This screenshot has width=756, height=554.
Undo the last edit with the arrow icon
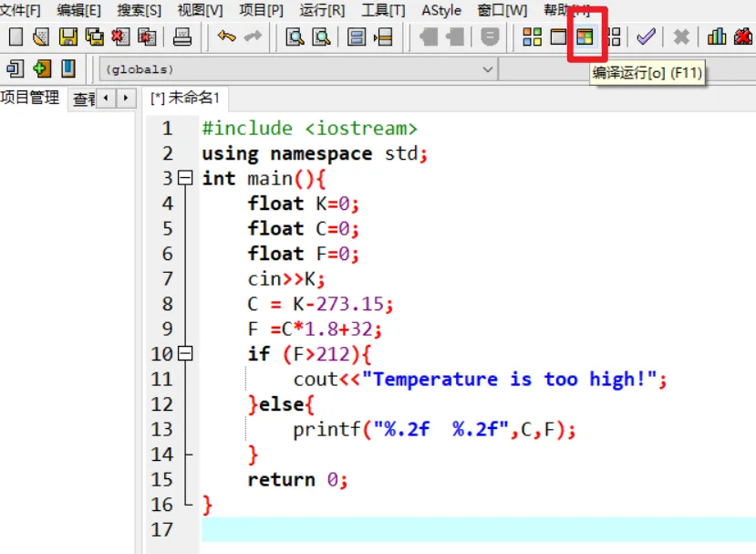pos(226,37)
